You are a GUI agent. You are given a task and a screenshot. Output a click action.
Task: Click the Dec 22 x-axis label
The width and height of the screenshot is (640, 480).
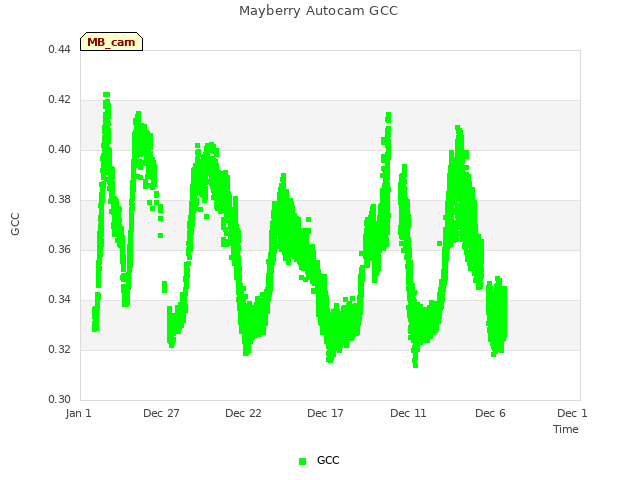pos(243,413)
